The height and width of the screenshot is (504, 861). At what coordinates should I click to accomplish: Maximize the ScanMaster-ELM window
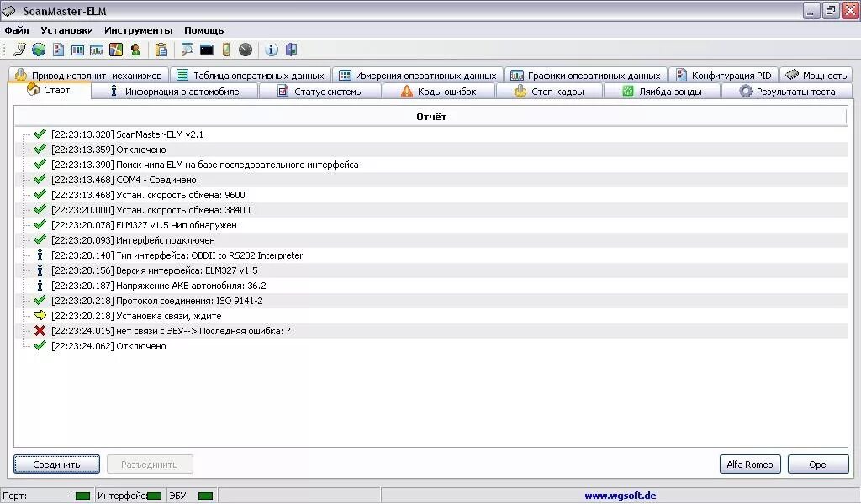(x=830, y=10)
